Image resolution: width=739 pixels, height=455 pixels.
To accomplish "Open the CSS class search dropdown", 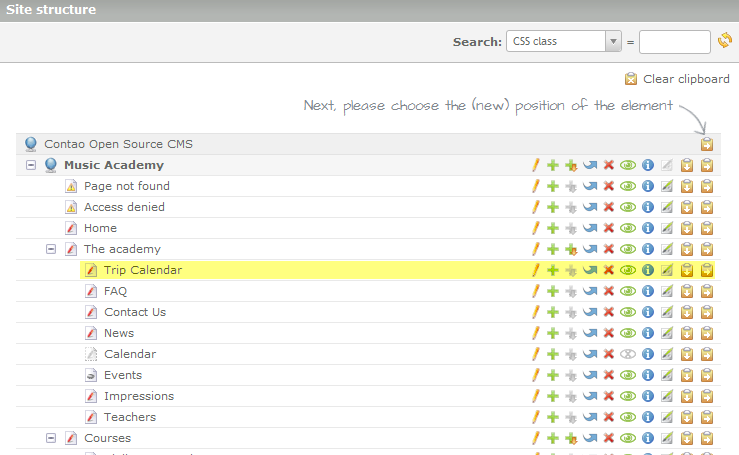I will (x=613, y=41).
